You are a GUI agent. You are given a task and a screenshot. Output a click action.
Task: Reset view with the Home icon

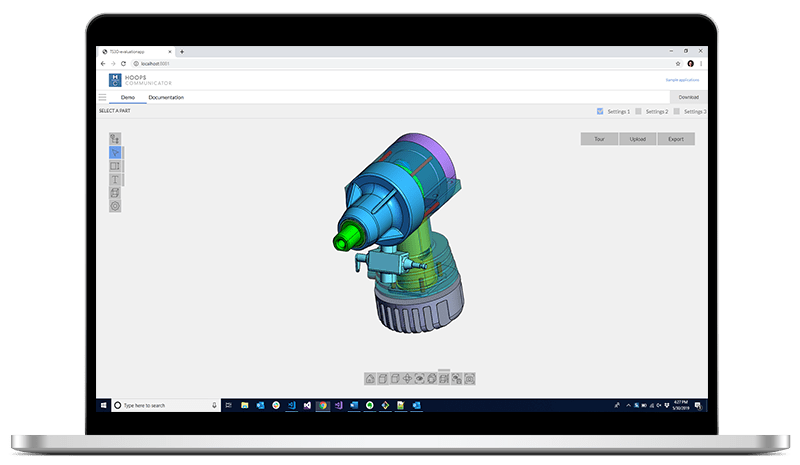click(x=370, y=379)
